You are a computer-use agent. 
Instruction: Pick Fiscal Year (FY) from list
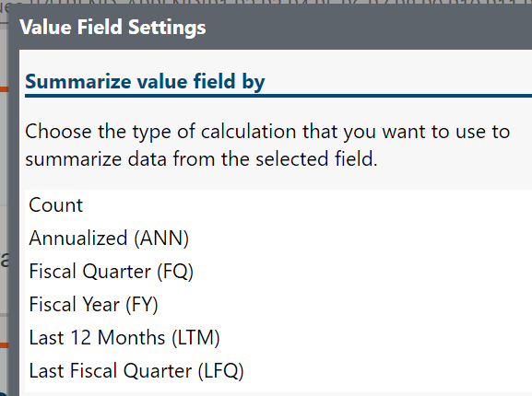278,304
